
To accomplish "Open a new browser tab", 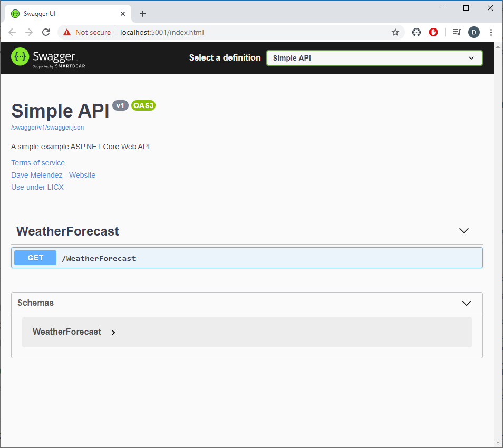I will pyautogui.click(x=143, y=14).
